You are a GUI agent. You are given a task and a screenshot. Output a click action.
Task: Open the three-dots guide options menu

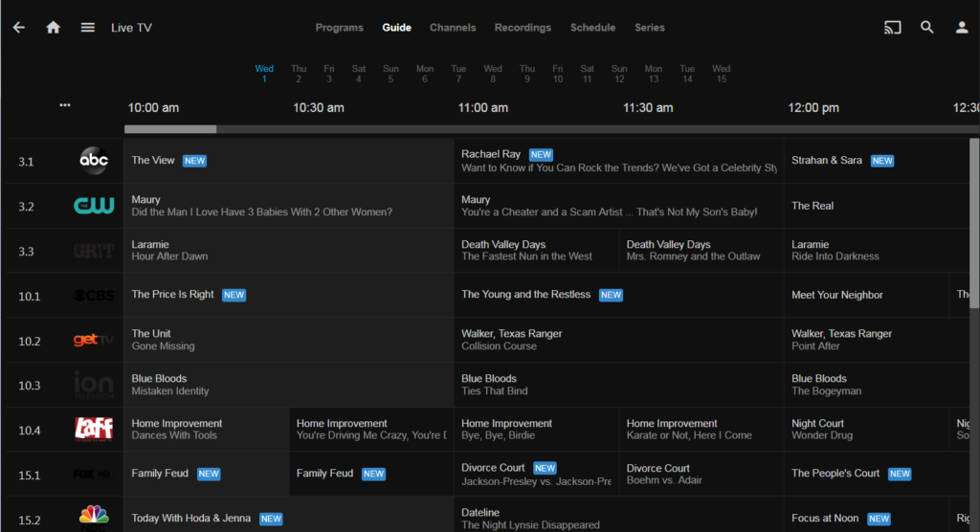[x=64, y=105]
